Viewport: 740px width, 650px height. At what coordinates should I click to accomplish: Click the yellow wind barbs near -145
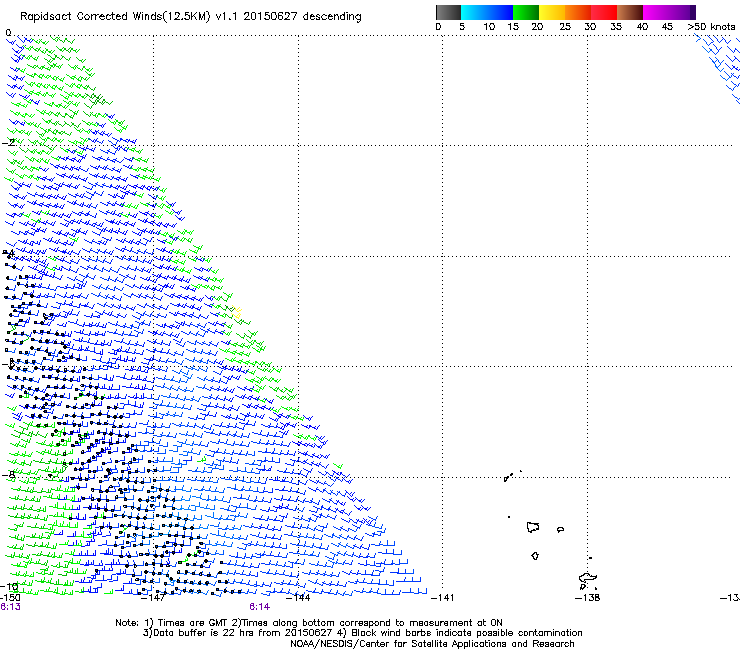237,312
